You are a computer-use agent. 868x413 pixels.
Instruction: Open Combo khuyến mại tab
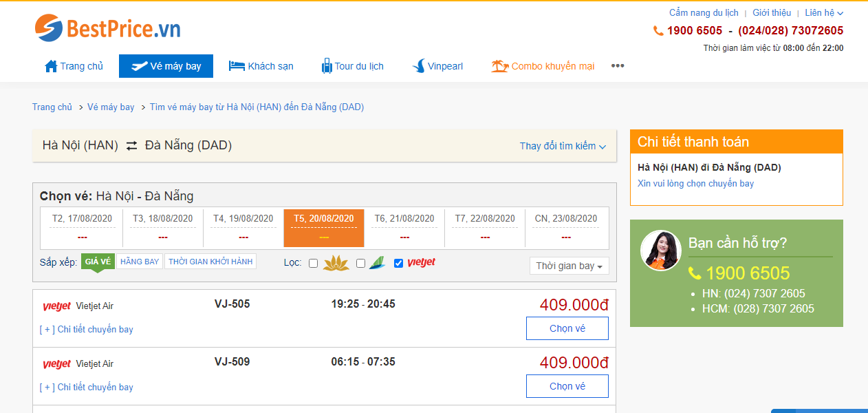tap(543, 66)
